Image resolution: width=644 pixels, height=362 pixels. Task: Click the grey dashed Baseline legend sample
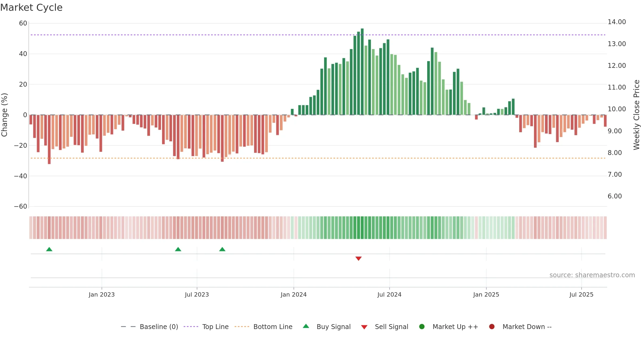tap(128, 327)
